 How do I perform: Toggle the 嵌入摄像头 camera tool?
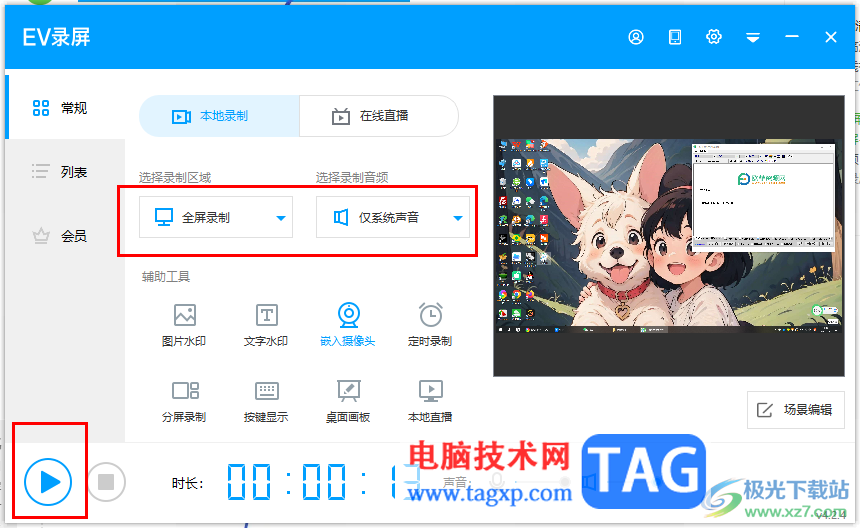(x=348, y=325)
